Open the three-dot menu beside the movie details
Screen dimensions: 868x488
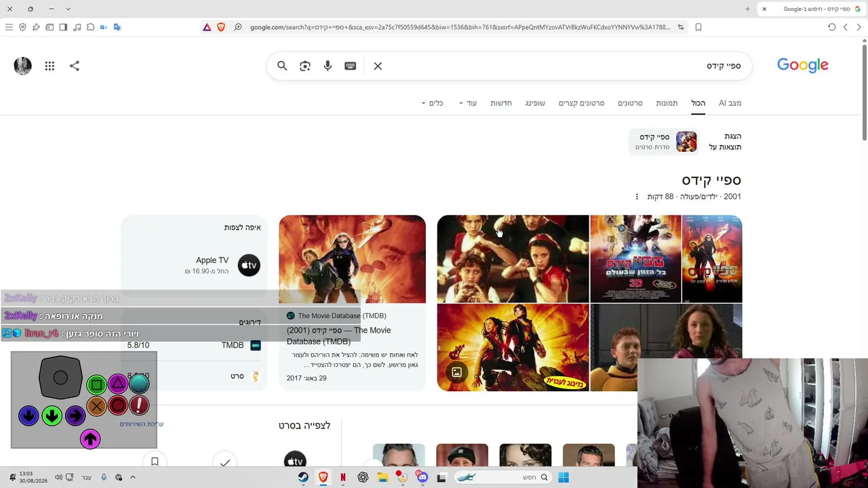637,197
